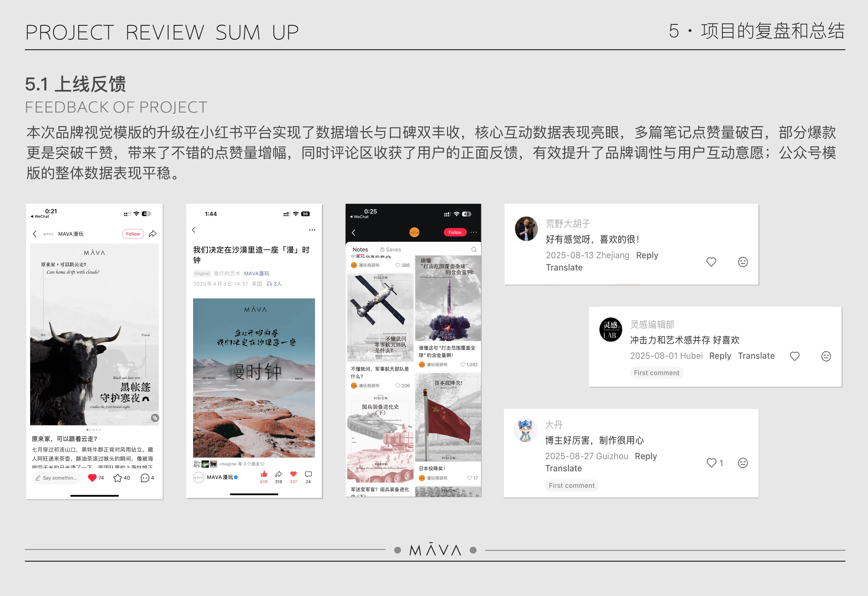868x596 pixels.
Task: Click username 荒野大胡子
Action: 568,223
